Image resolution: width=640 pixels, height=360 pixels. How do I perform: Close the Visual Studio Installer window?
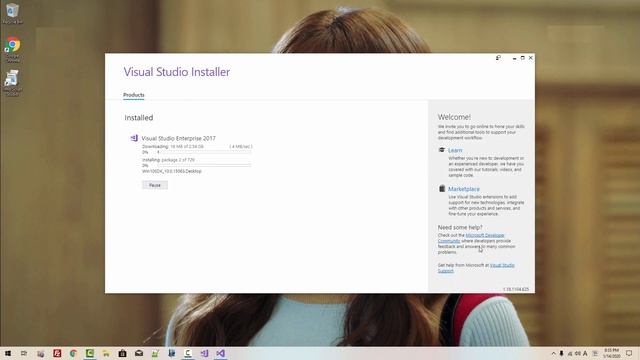tap(531, 58)
